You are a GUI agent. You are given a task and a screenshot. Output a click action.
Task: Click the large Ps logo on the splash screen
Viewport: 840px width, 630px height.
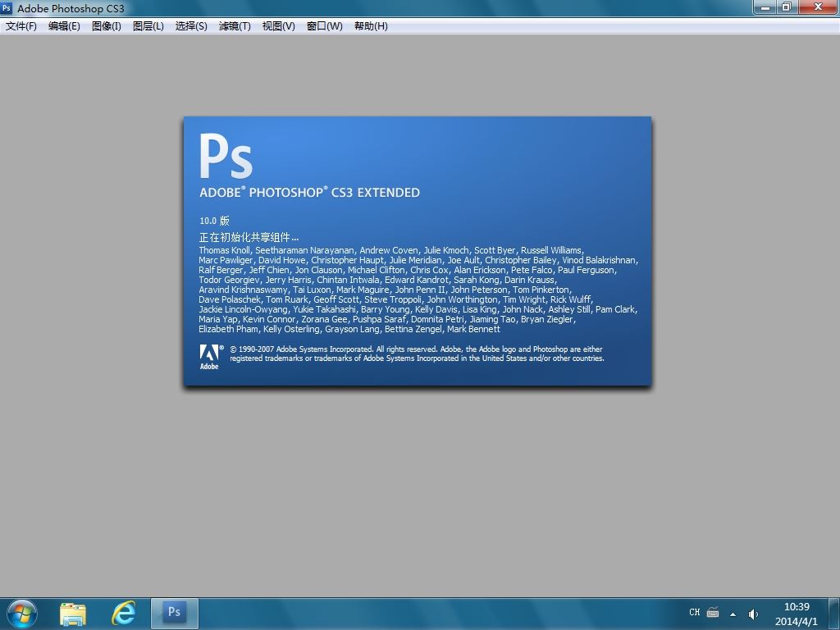(x=226, y=156)
